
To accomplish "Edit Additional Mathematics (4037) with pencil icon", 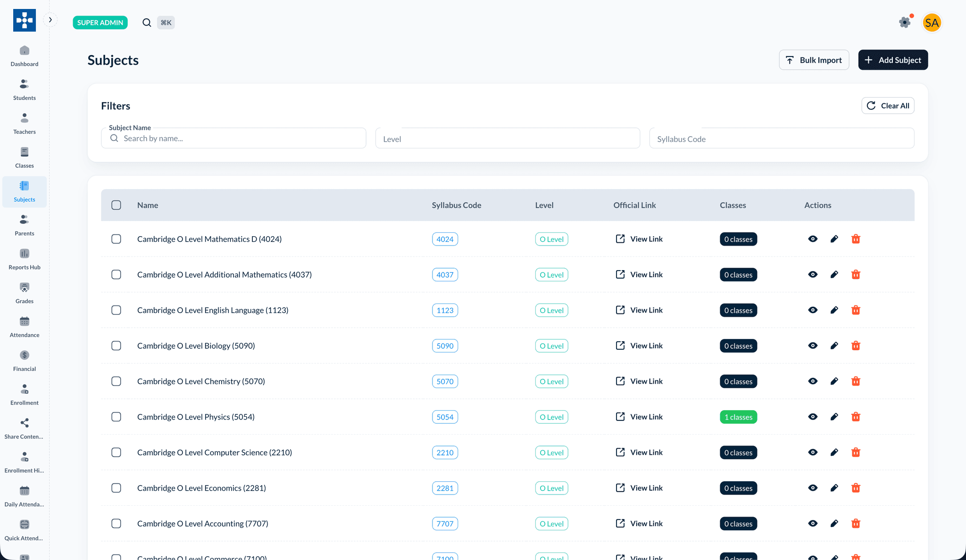I will (x=834, y=274).
